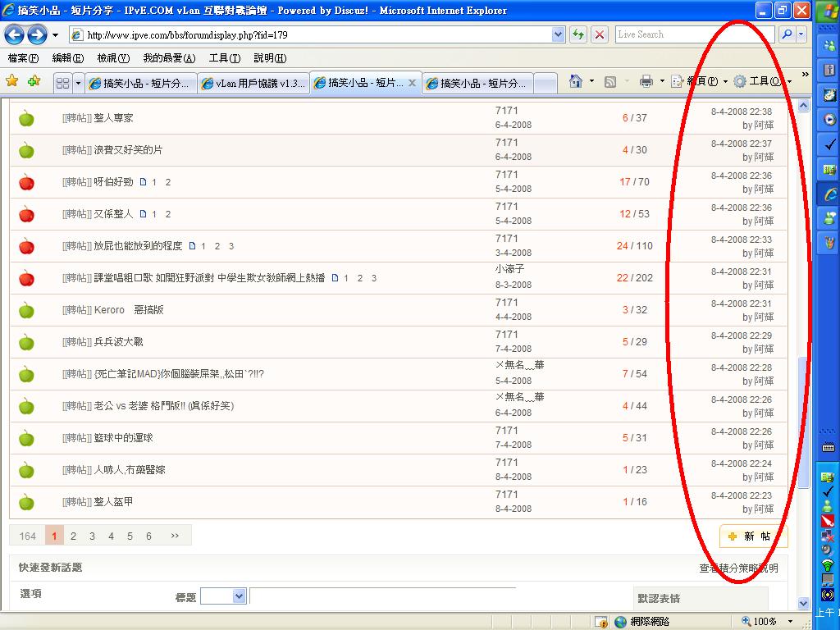Open the topic type dropdown in quick post

coord(223,596)
